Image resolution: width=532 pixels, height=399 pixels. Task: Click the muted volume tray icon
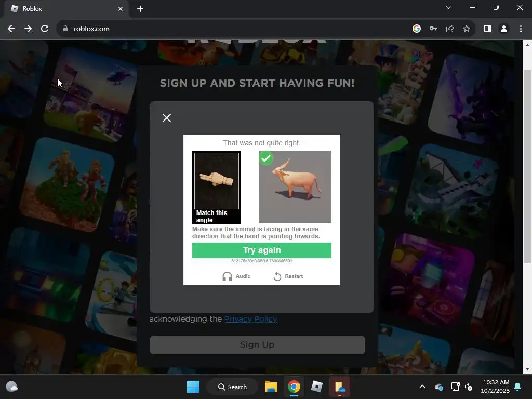pos(469,387)
